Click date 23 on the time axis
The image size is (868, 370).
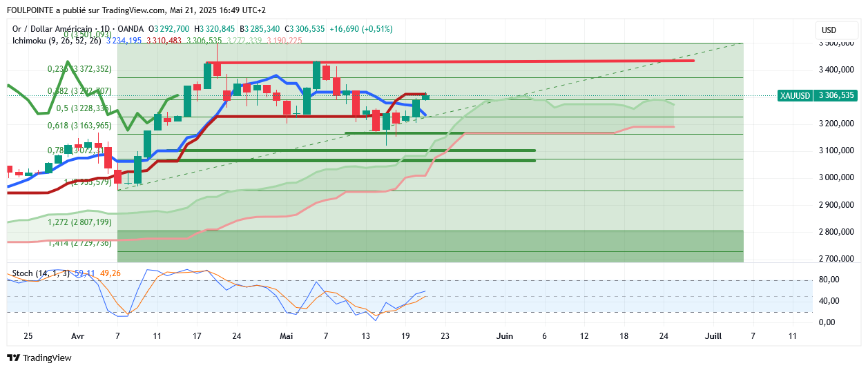point(445,336)
